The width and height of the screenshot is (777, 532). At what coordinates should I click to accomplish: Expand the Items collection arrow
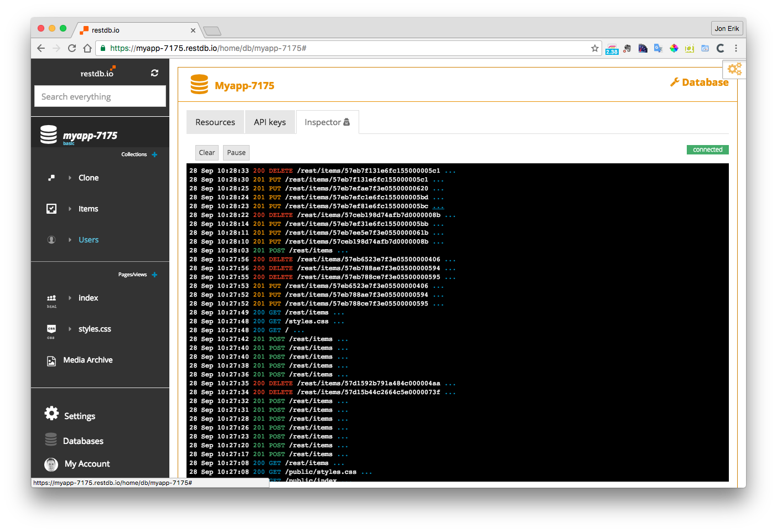tap(70, 209)
